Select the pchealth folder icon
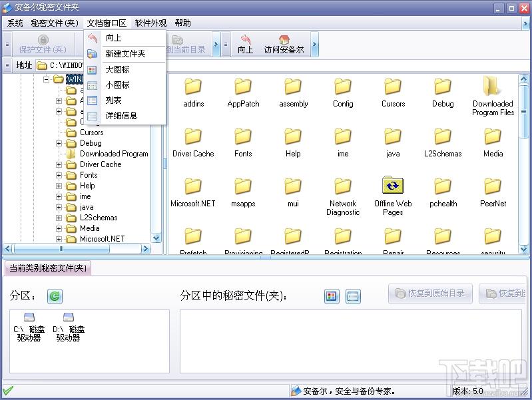532x400 pixels. pyautogui.click(x=443, y=186)
